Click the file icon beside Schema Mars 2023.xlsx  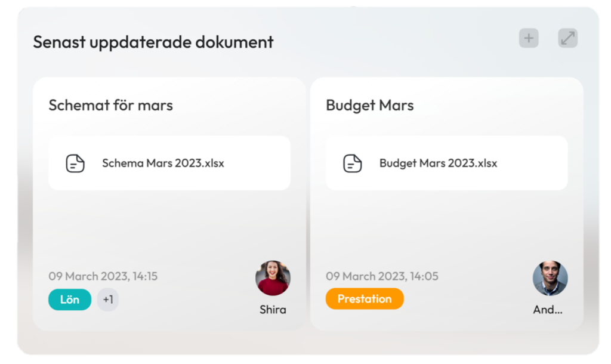click(75, 164)
